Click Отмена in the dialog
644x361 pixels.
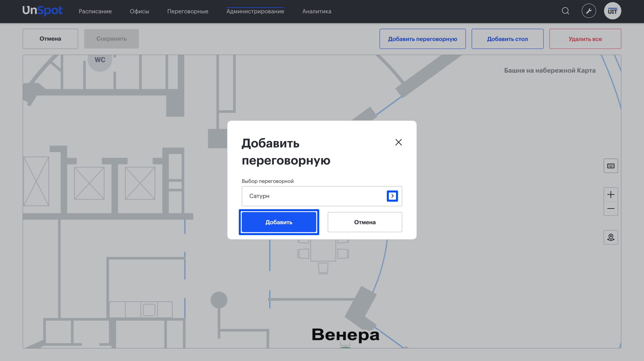[365, 222]
